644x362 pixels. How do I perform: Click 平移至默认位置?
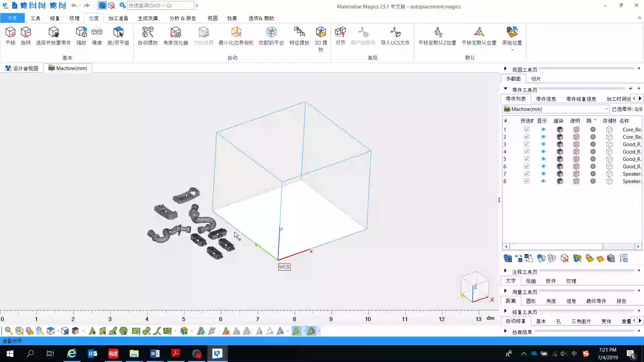point(479,36)
